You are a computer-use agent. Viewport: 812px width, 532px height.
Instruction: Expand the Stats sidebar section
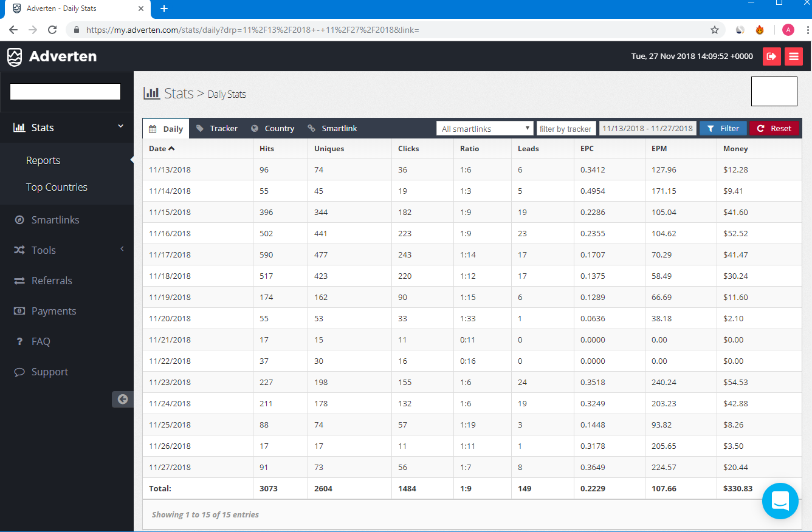67,128
